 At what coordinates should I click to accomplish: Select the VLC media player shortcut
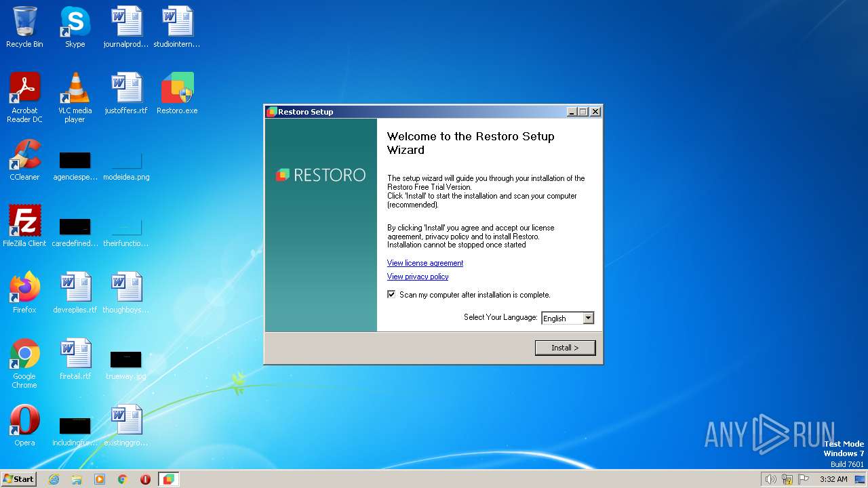(x=75, y=97)
